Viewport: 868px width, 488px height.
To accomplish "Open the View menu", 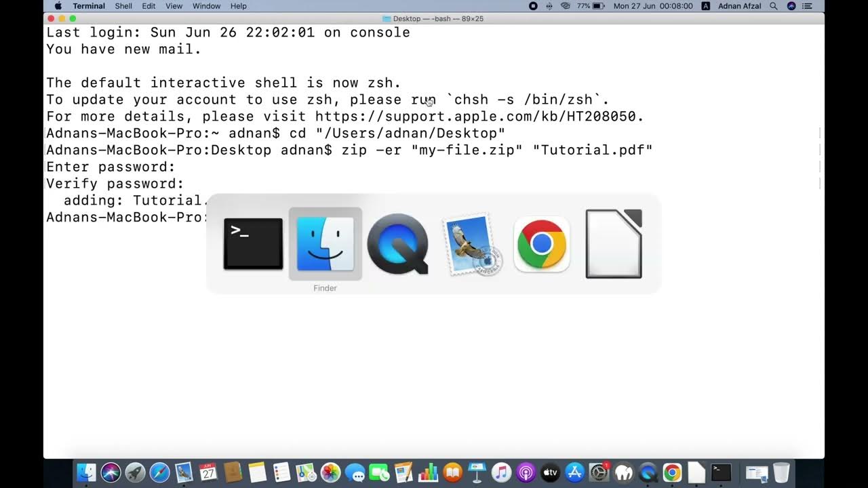I will (x=174, y=6).
